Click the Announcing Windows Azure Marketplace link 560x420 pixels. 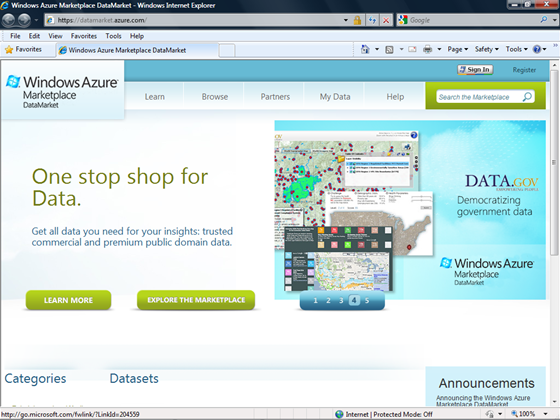click(483, 401)
